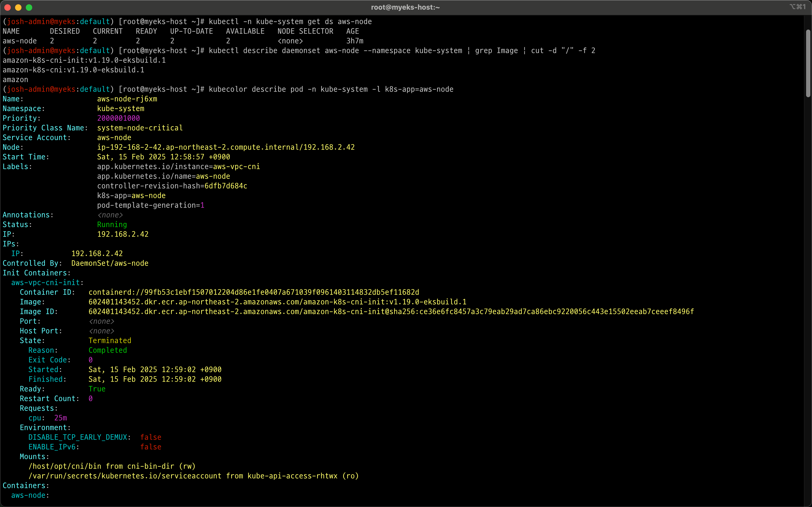The height and width of the screenshot is (507, 812).
Task: Click the controller-revision-hash label value 6dfb7d684c
Action: coord(226,186)
